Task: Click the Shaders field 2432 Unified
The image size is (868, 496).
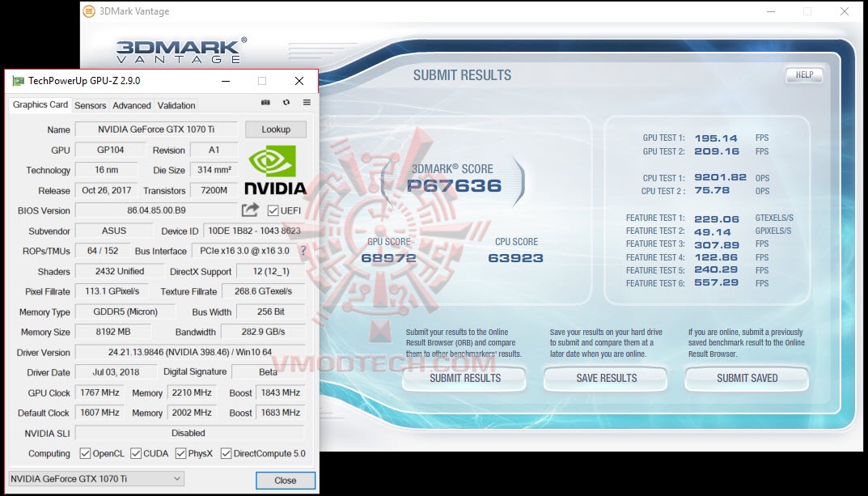Action: (119, 271)
